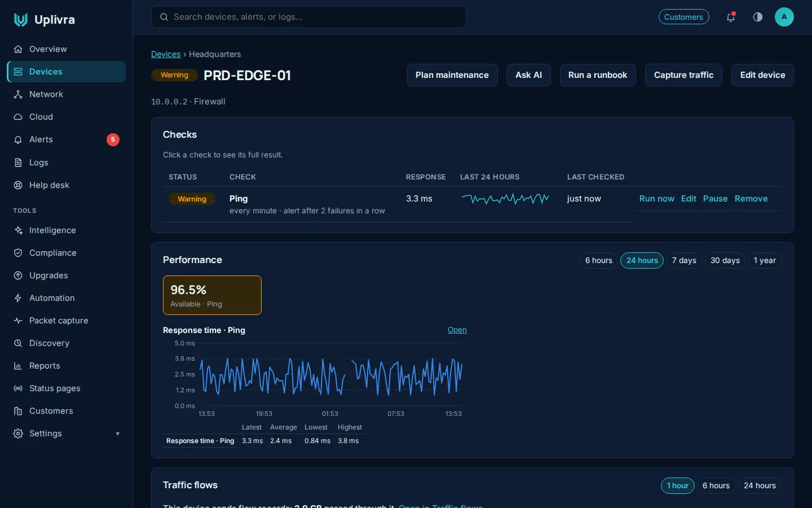Click the Headquarters breadcrumb text
Viewport: 812px width, 508px height.
tap(215, 54)
